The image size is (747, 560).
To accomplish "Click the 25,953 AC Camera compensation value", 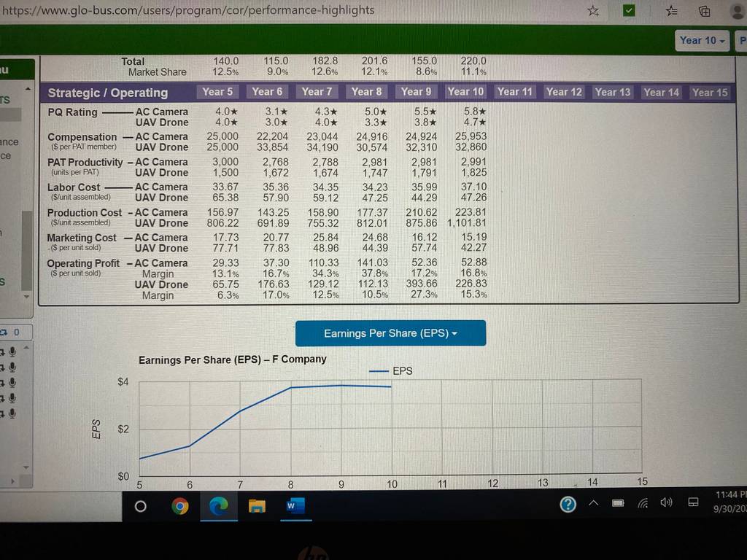I will (x=471, y=136).
